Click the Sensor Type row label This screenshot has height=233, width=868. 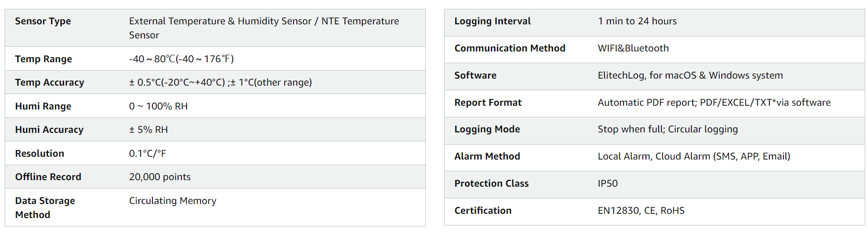tap(43, 21)
